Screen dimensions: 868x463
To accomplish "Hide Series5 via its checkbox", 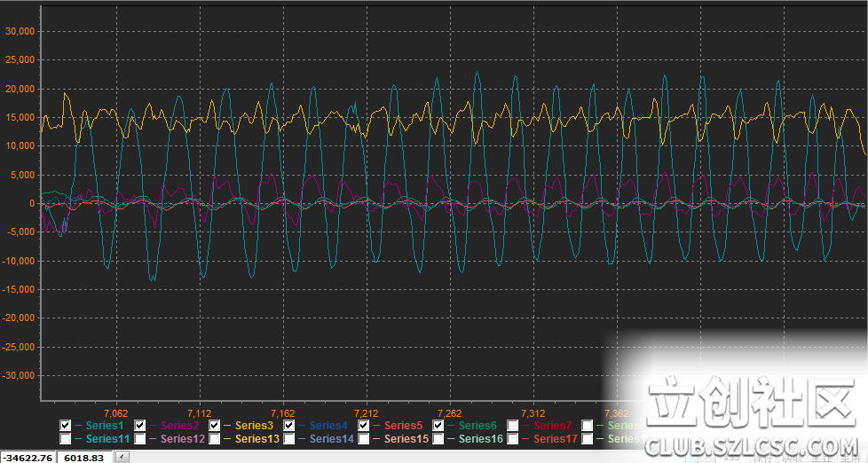I will tap(364, 426).
